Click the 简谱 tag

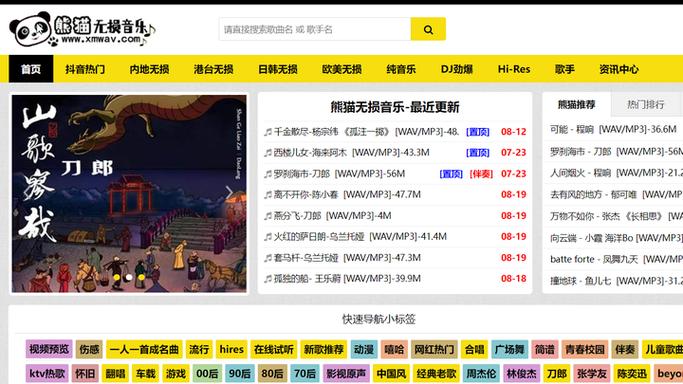point(544,349)
